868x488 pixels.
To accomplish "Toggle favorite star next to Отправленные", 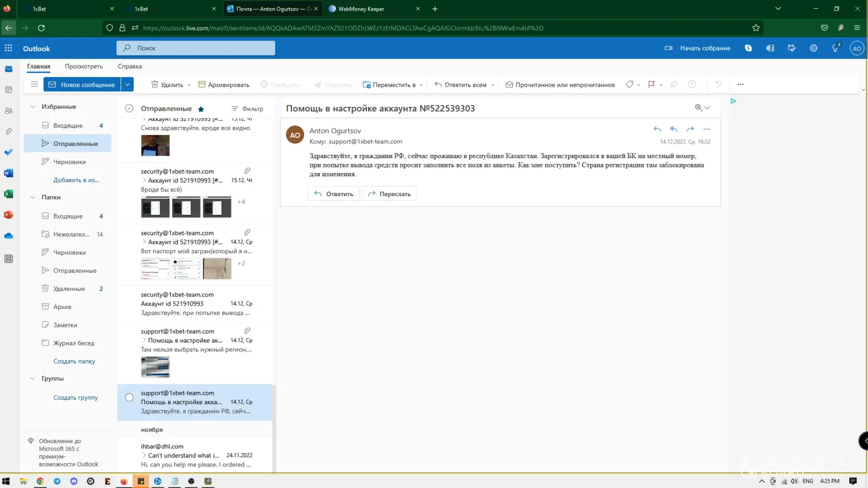I will coord(201,109).
